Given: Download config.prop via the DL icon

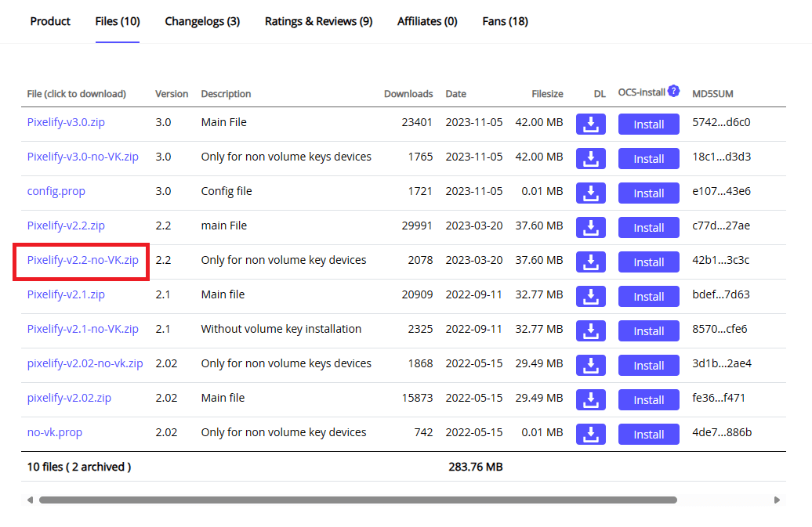Looking at the screenshot, I should click(x=590, y=193).
